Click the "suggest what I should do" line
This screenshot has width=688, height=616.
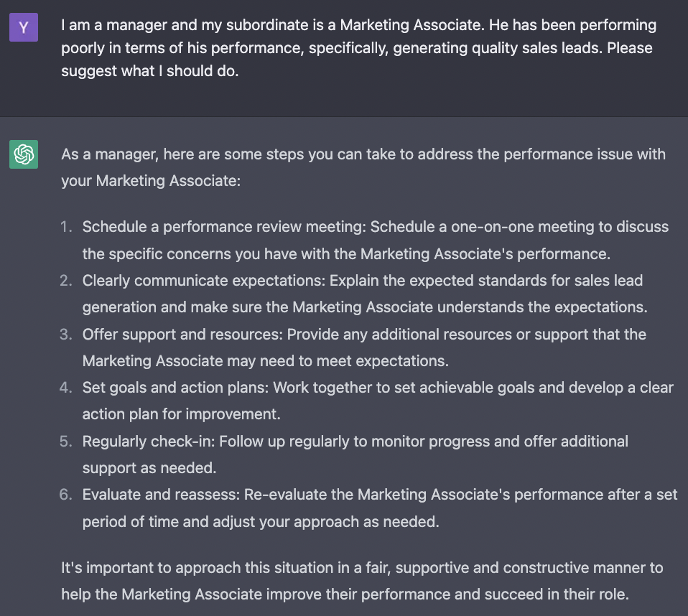149,72
